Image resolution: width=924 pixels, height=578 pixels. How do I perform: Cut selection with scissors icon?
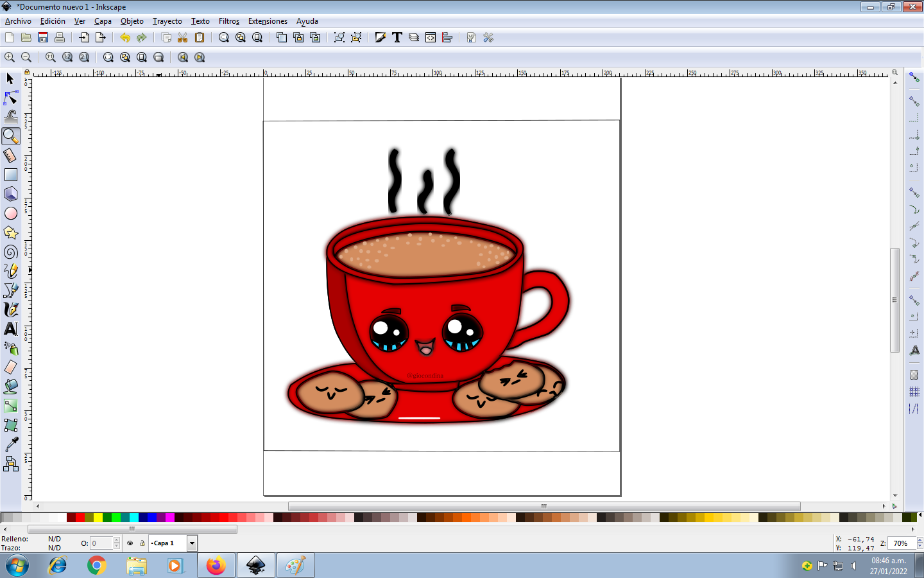click(183, 37)
